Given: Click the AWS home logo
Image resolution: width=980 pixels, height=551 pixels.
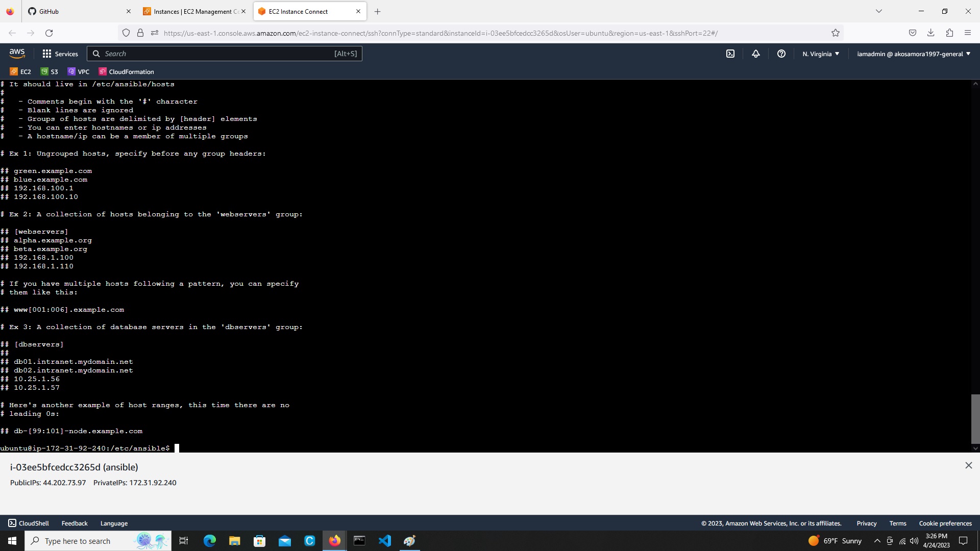Looking at the screenshot, I should [17, 53].
